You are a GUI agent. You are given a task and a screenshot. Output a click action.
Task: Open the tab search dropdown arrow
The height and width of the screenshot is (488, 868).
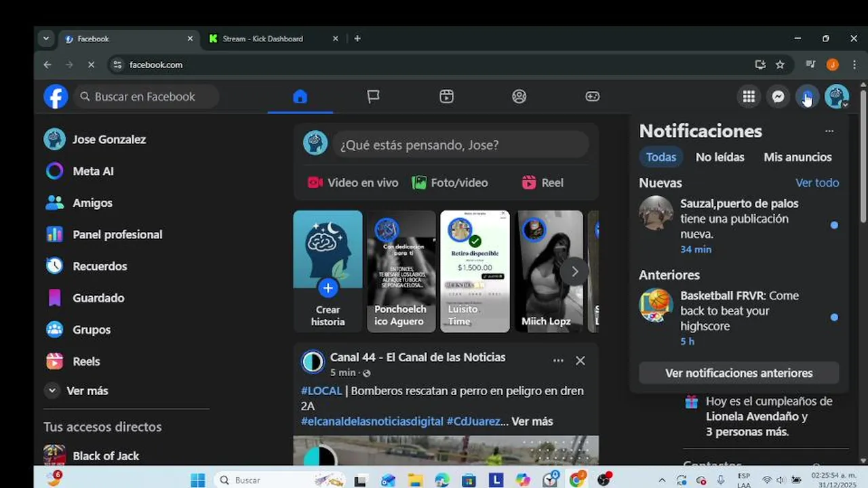click(46, 39)
